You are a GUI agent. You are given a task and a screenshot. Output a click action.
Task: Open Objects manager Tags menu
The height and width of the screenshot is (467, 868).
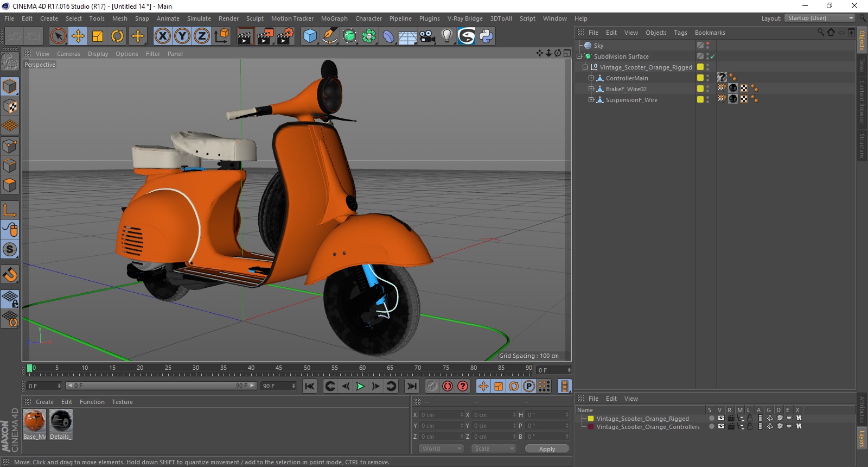tap(680, 33)
